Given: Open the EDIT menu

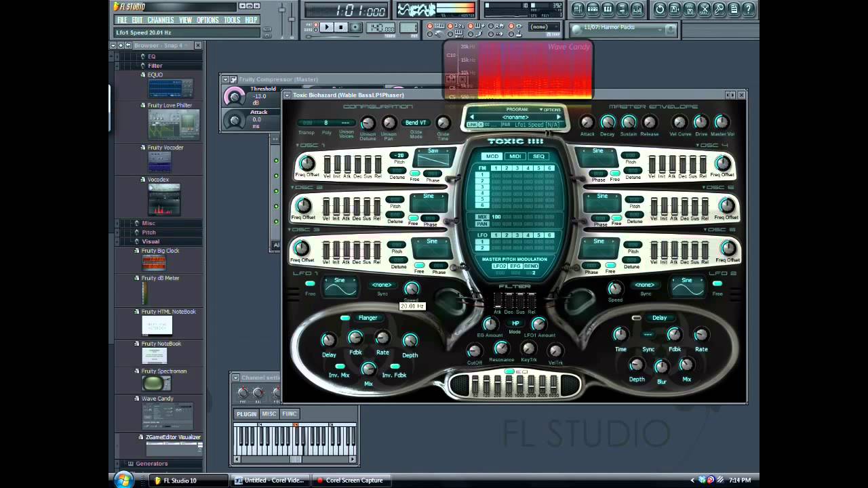Looking at the screenshot, I should pyautogui.click(x=138, y=20).
